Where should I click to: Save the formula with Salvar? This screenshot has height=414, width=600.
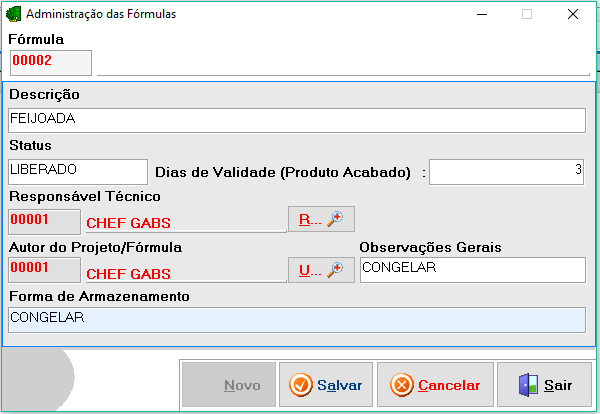(x=326, y=385)
